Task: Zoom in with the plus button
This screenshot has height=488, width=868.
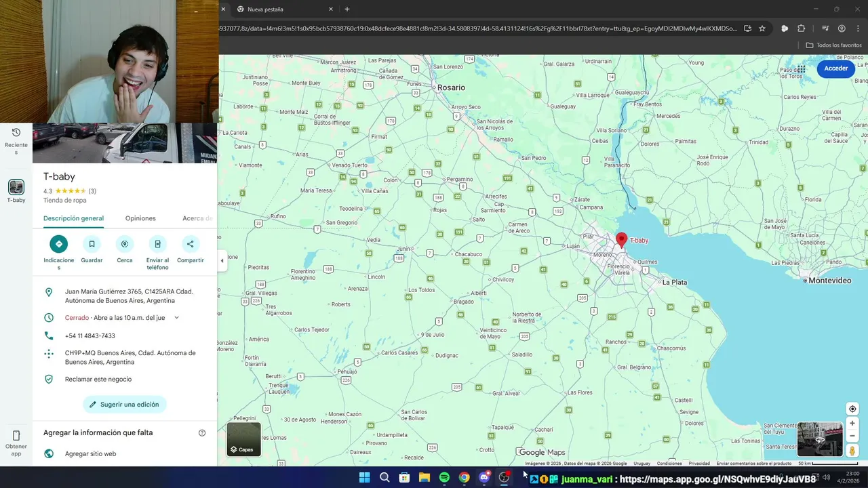Action: [852, 424]
